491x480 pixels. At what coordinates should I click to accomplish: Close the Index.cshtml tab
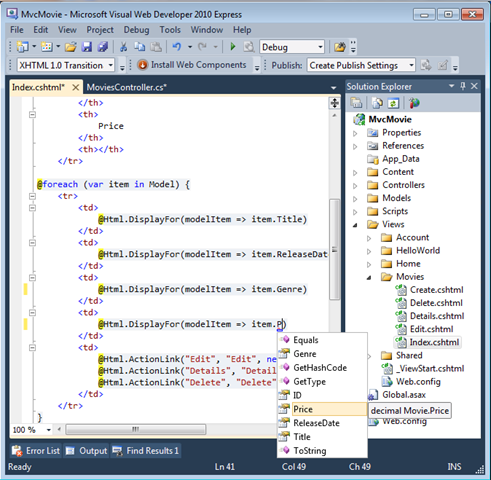point(76,87)
